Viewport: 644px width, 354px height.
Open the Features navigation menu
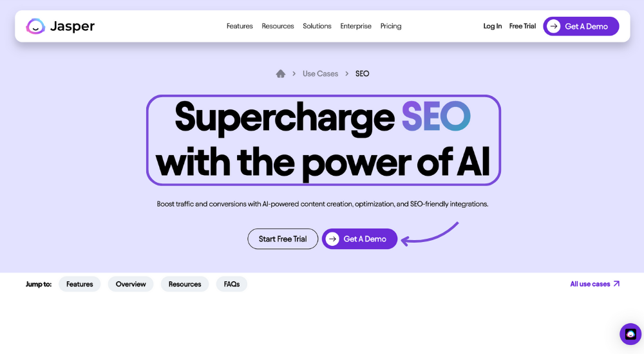pos(240,26)
